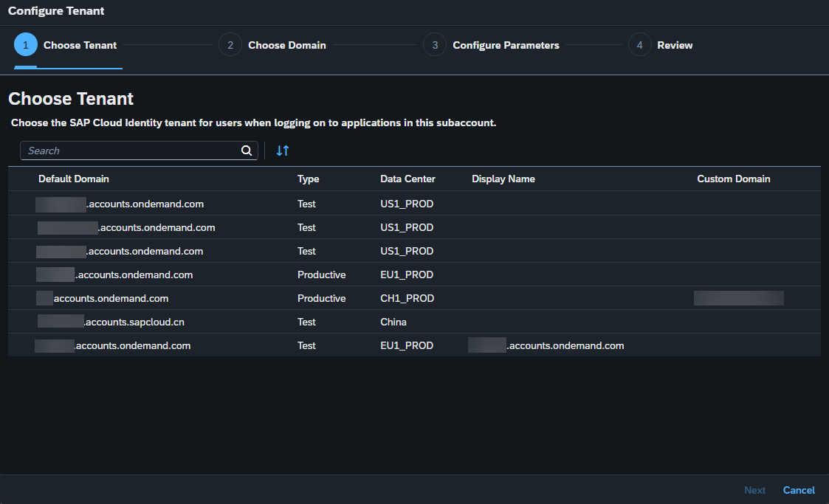Click the Productive type in the CH1_PROD row
Image resolution: width=829 pixels, height=504 pixels.
tap(321, 298)
